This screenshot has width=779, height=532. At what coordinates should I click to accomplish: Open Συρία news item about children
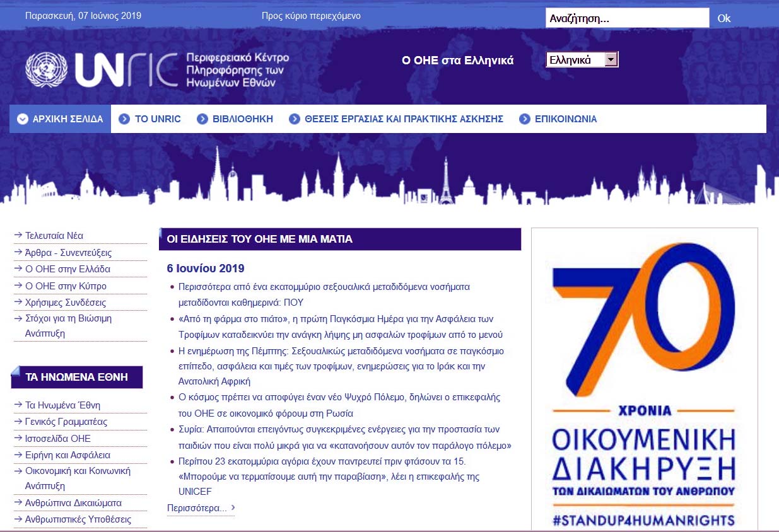345,437
